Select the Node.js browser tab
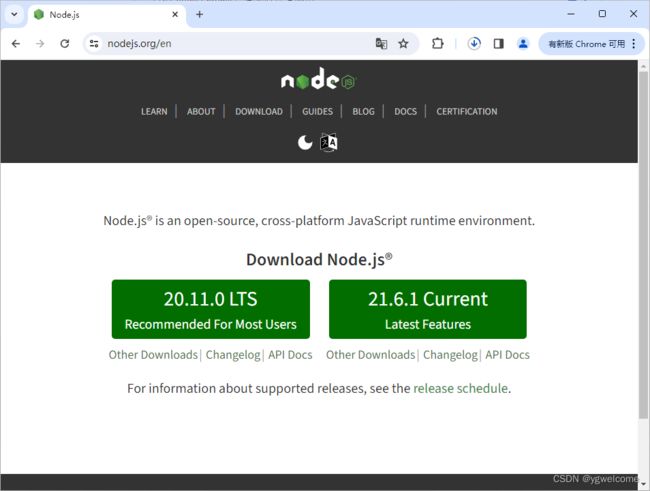Viewport: 650px width, 491px height. (107, 15)
